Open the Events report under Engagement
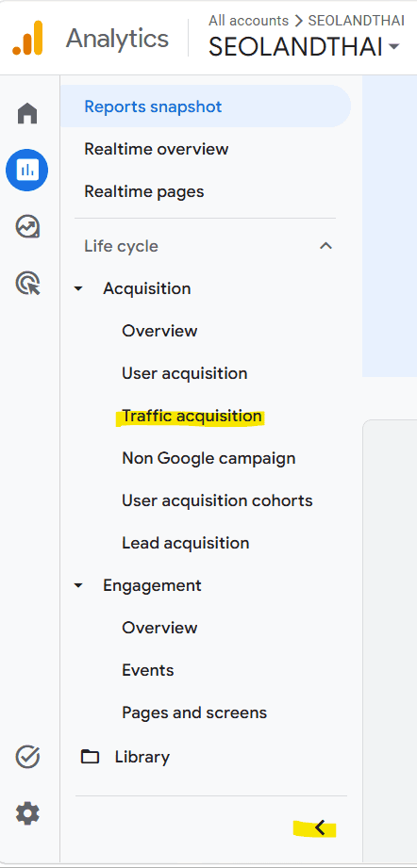 point(148,670)
